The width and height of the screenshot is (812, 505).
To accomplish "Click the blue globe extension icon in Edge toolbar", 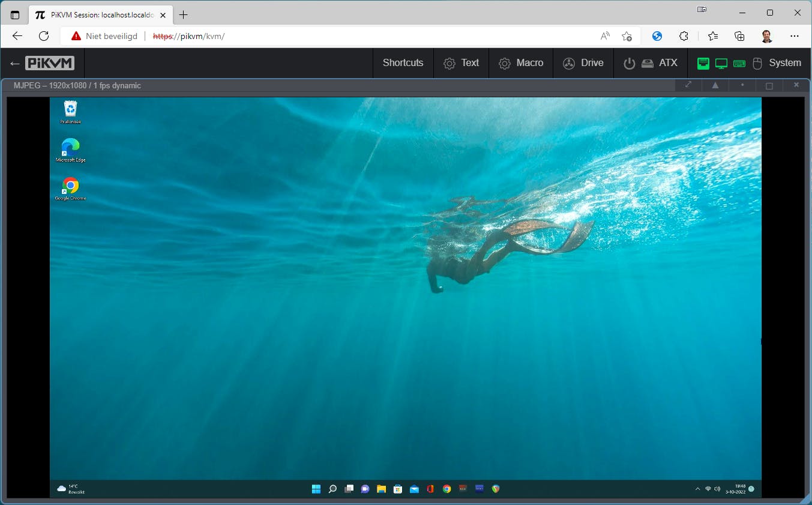I will point(657,36).
